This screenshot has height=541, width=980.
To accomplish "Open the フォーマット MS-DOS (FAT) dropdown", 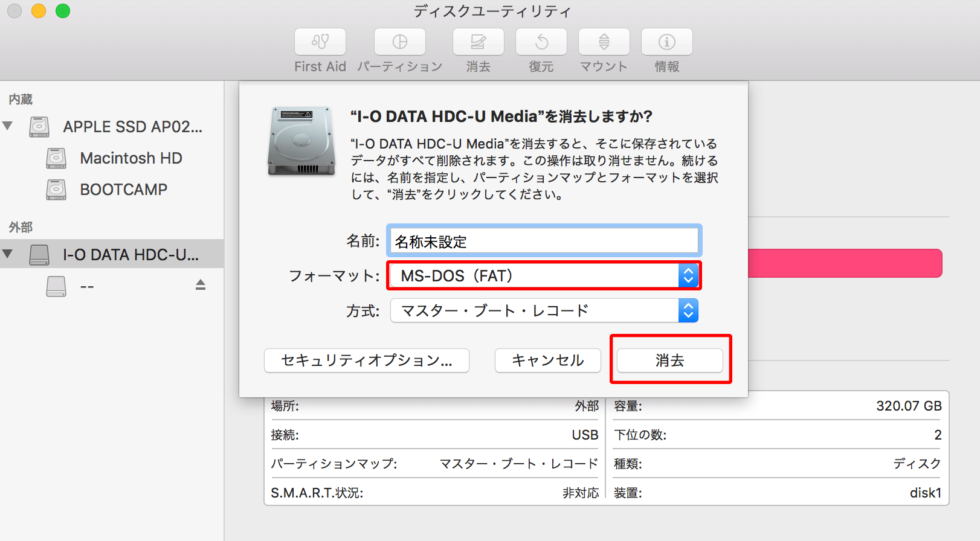I will (544, 276).
